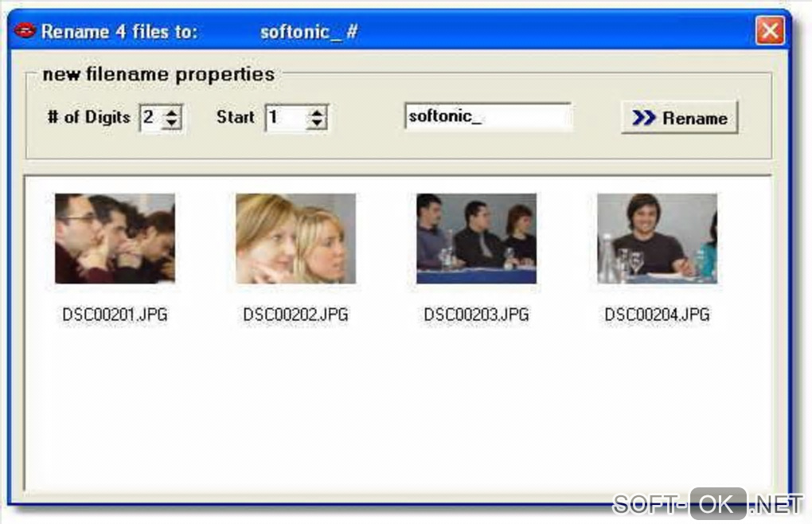The width and height of the screenshot is (812, 524).
Task: Click the DSC00202.JPG file name label
Action: (x=295, y=315)
